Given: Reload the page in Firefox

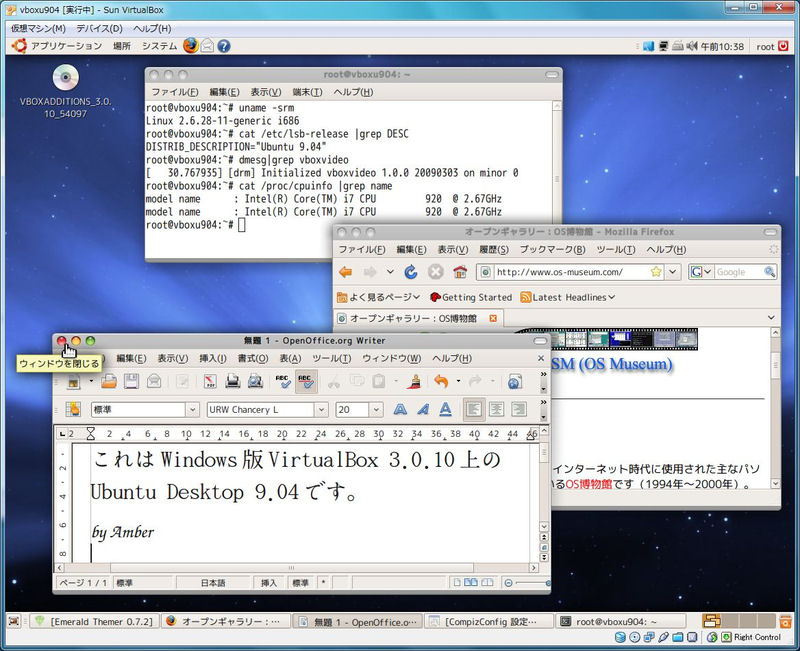Looking at the screenshot, I should click(411, 272).
